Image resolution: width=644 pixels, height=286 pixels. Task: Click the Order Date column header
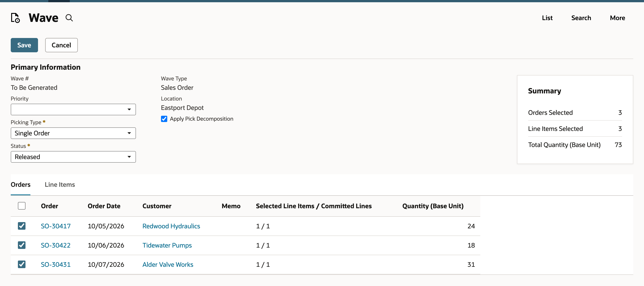[x=104, y=206]
